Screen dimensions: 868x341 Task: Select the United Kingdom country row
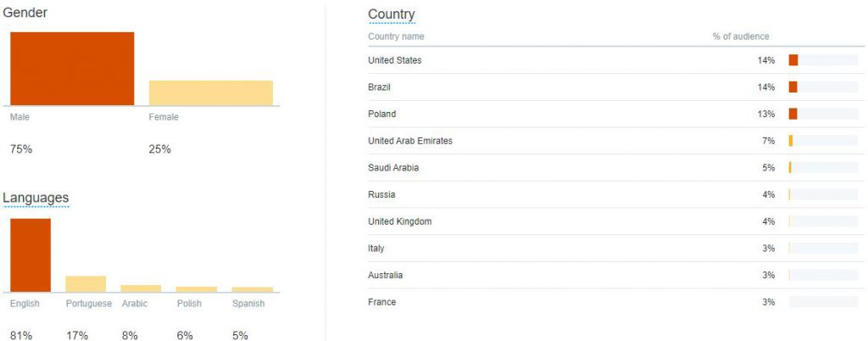point(613,221)
